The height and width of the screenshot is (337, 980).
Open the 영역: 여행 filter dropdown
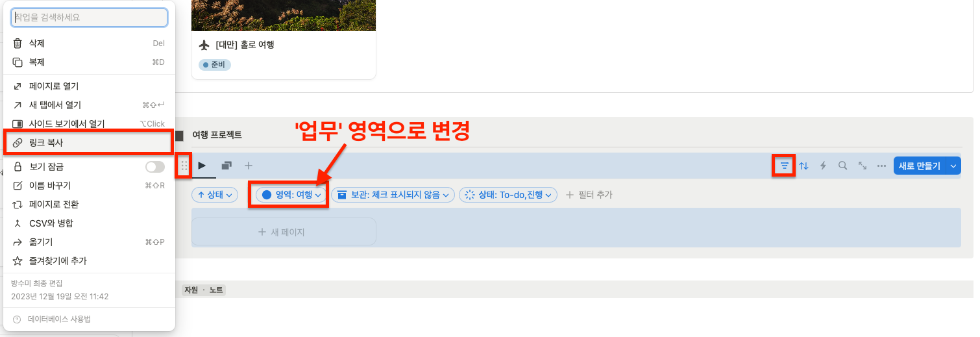[292, 195]
